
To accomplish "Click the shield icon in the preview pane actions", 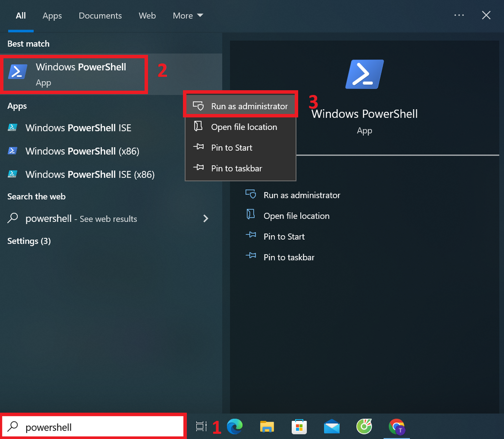I will (x=251, y=194).
